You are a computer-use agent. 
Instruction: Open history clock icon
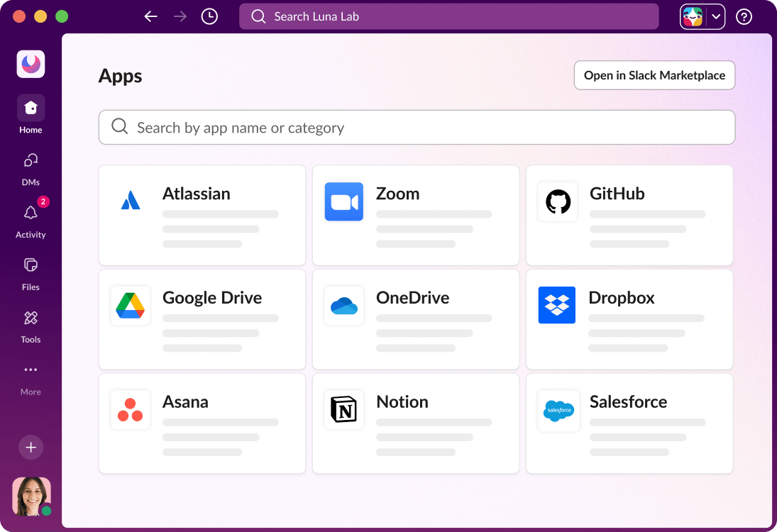tap(209, 16)
